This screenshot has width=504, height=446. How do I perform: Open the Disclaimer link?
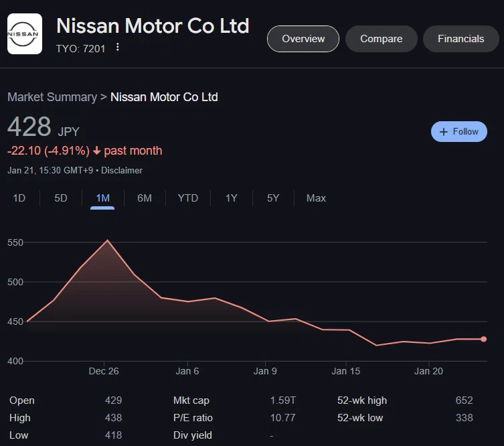click(x=122, y=170)
